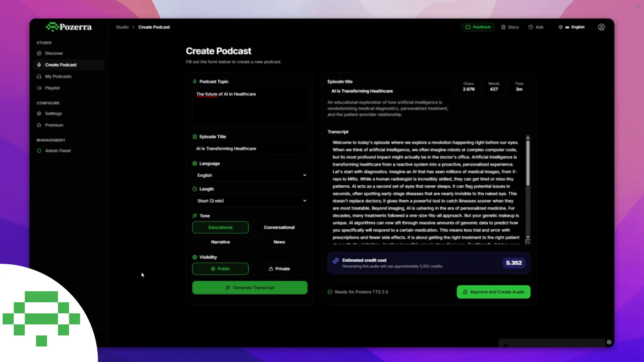Viewport: 644px width, 362px height.
Task: Open the Language dropdown set to English
Action: tap(250, 175)
